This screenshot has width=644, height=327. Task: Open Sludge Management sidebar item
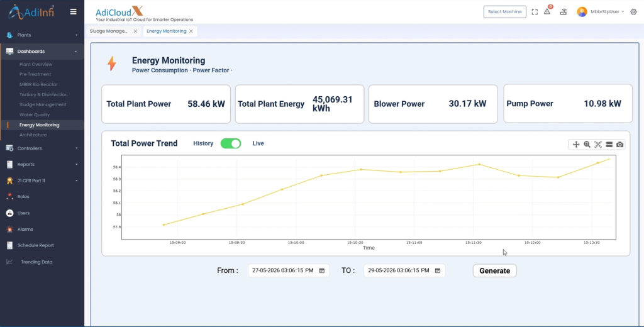(43, 105)
